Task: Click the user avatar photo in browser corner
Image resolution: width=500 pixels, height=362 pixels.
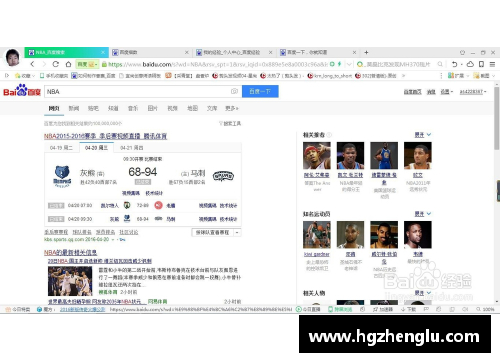Action: [x=12, y=57]
